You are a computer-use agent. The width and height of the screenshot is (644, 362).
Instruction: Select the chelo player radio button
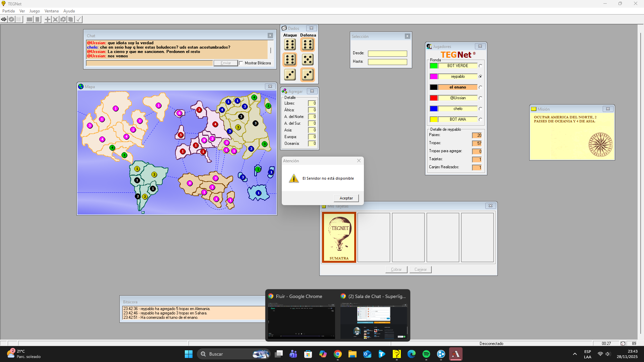pos(480,109)
